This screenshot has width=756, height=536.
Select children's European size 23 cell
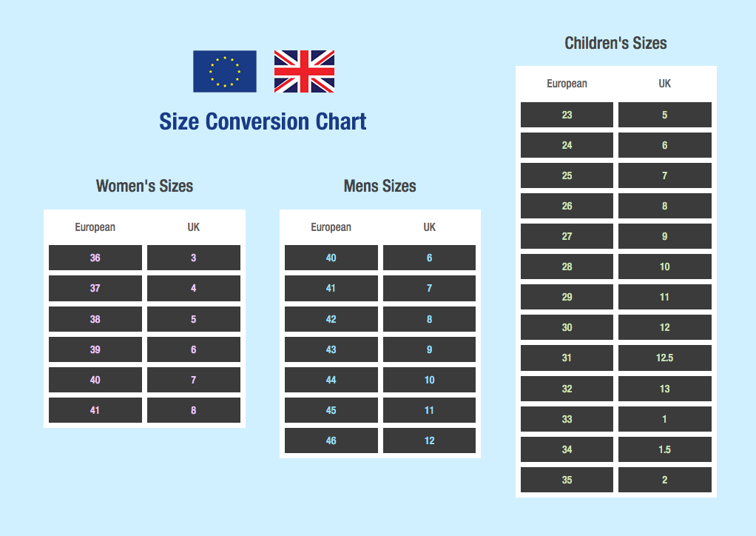click(x=567, y=115)
